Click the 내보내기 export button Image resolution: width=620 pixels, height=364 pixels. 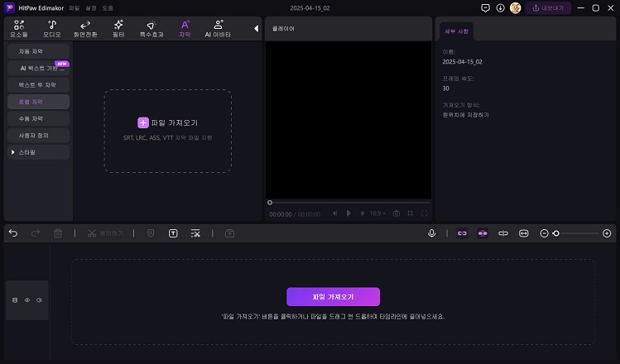coord(548,8)
